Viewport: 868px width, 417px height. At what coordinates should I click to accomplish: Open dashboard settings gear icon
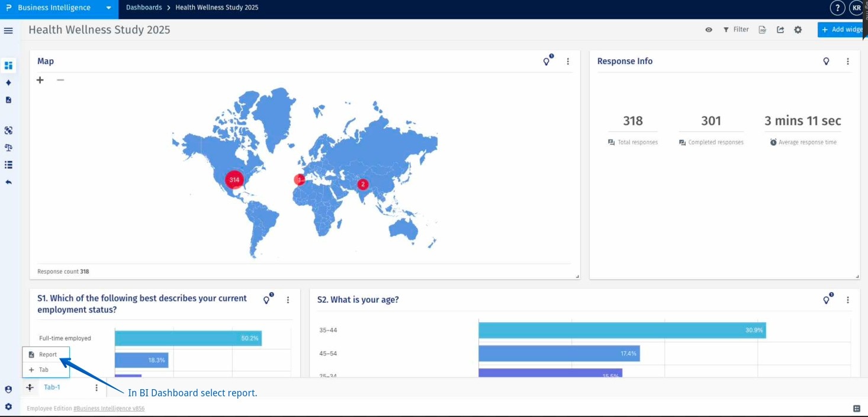pyautogui.click(x=798, y=29)
